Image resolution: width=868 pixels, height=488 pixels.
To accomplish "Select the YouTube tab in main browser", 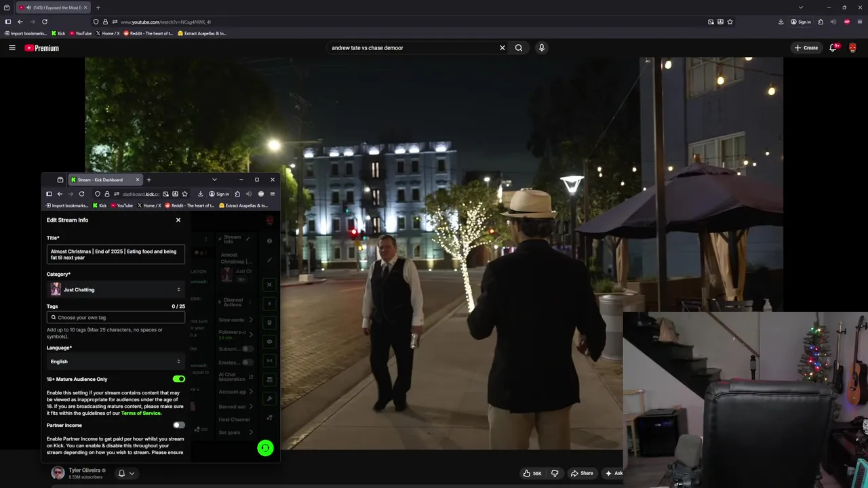I will point(53,7).
